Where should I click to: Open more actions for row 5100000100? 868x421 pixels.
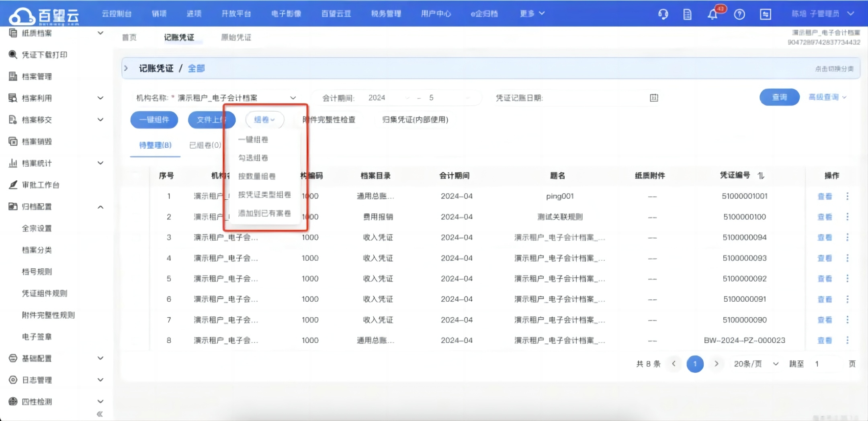tap(847, 217)
